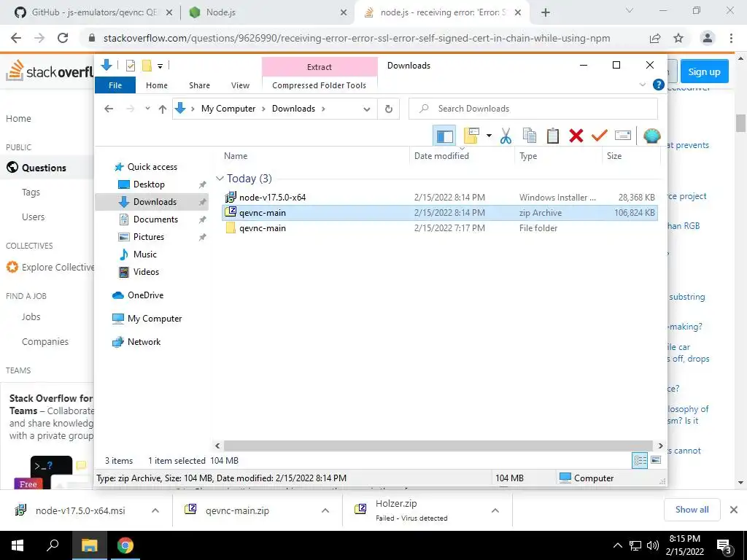Click Tags link in Stack Overflow sidebar
Viewport: 747px width, 560px height.
[31, 192]
